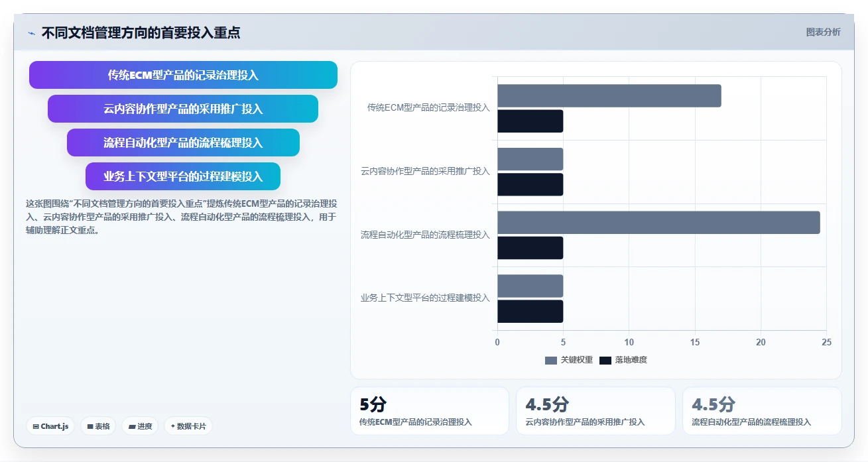Click the x-axis tick value 10

click(x=629, y=342)
